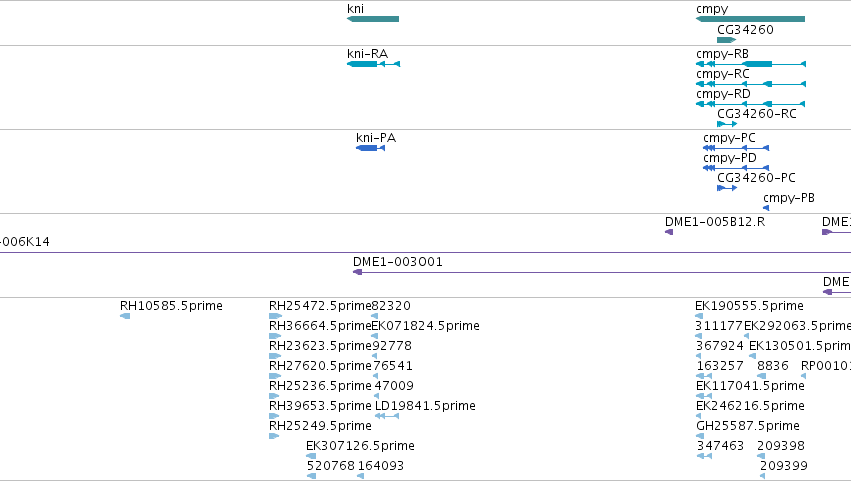
Task: Select the RH25472.5prime arrow glyph
Action: [x=275, y=316]
